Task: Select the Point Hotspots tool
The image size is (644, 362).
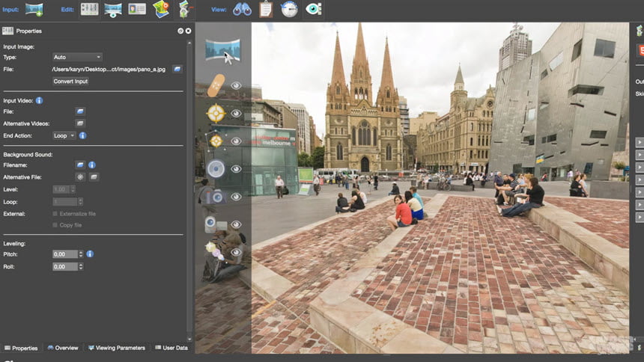Action: [x=216, y=113]
